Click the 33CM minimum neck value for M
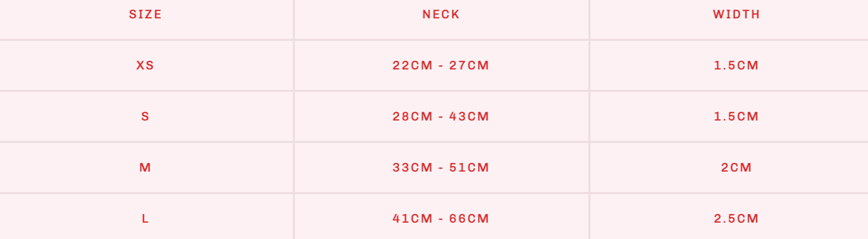This screenshot has width=868, height=239. point(413,168)
